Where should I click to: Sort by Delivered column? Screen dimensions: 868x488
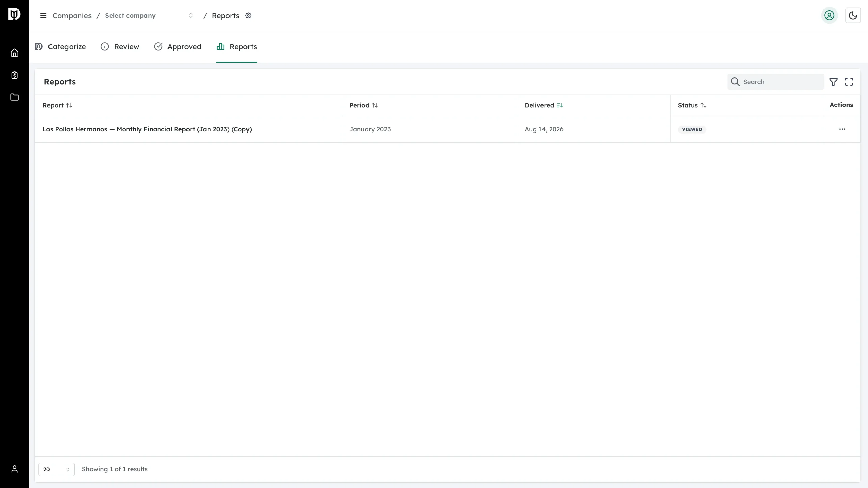click(x=544, y=105)
